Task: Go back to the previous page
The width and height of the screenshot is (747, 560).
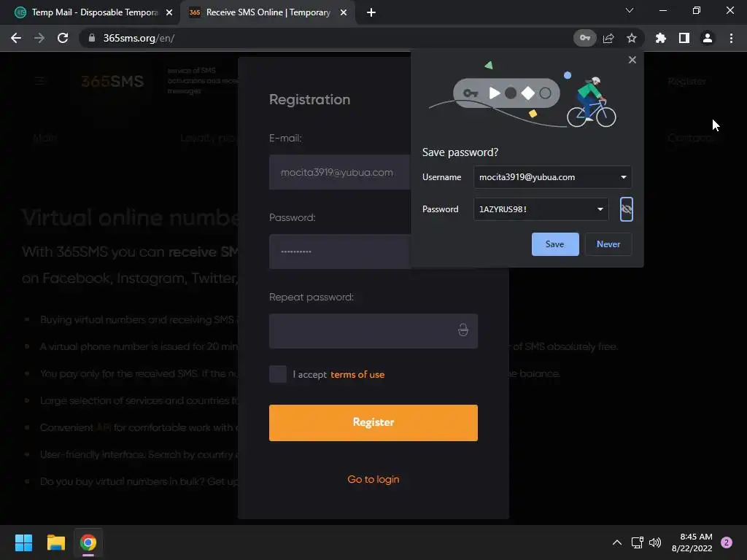Action: coord(16,38)
